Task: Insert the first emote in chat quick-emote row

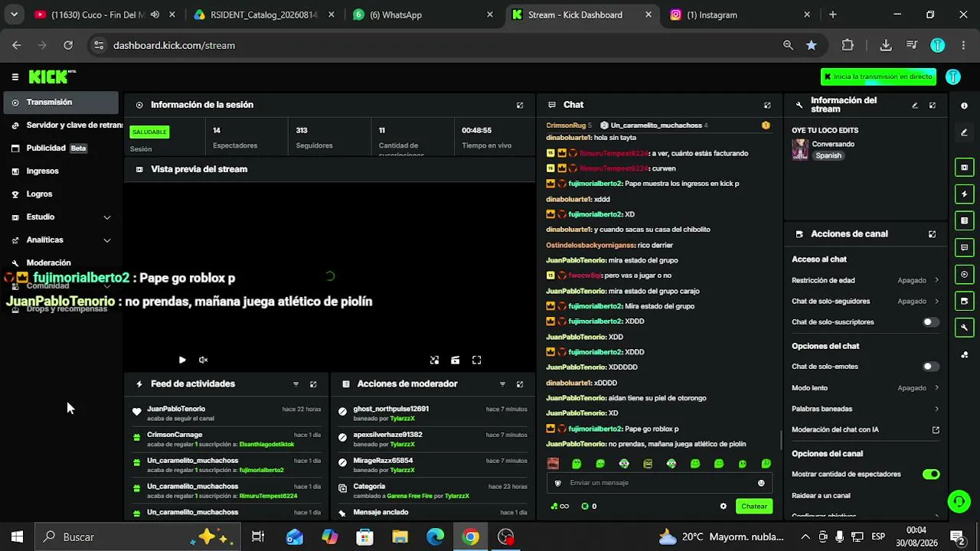Action: (554, 464)
